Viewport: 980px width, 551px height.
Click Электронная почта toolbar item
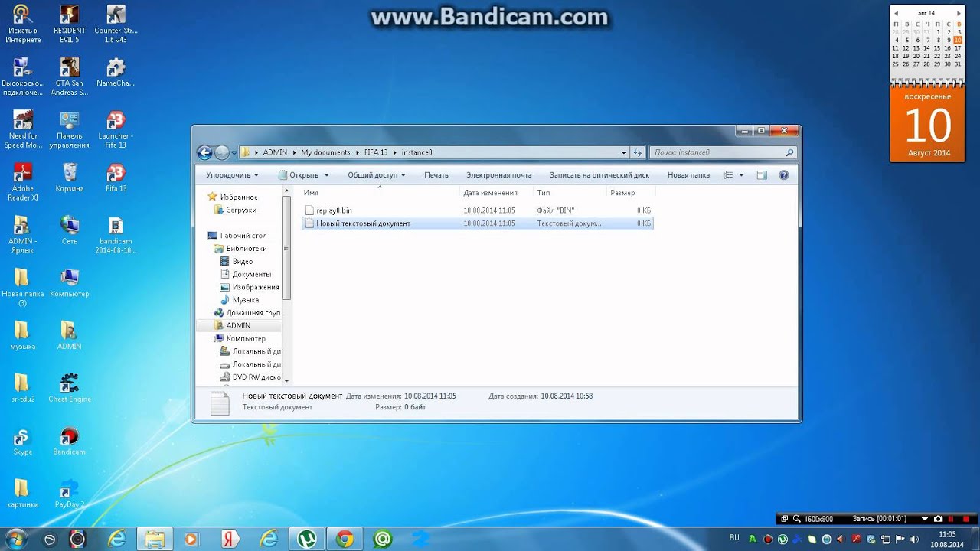tap(499, 175)
